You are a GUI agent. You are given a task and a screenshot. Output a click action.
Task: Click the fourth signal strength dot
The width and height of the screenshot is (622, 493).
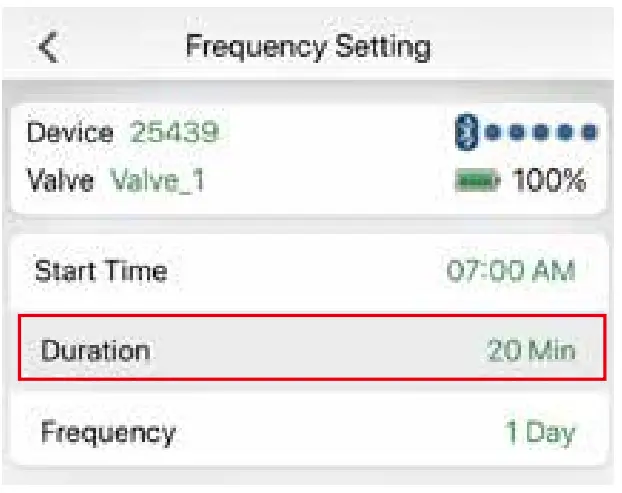point(566,131)
